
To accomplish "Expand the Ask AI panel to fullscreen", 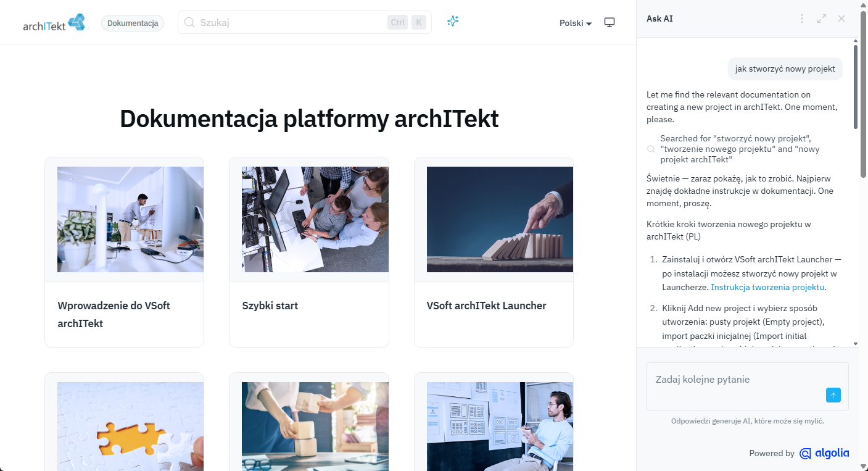I will (x=822, y=19).
